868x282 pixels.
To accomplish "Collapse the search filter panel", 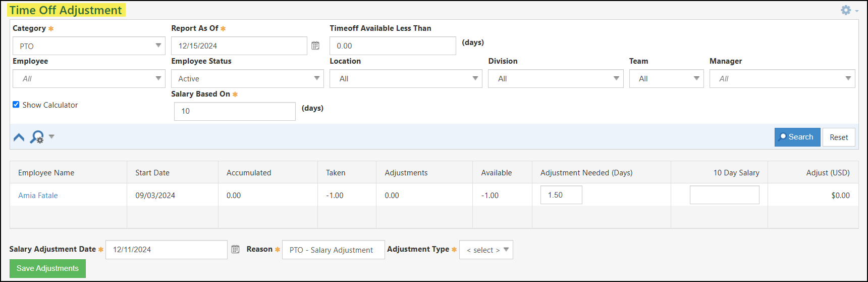I will coord(19,137).
